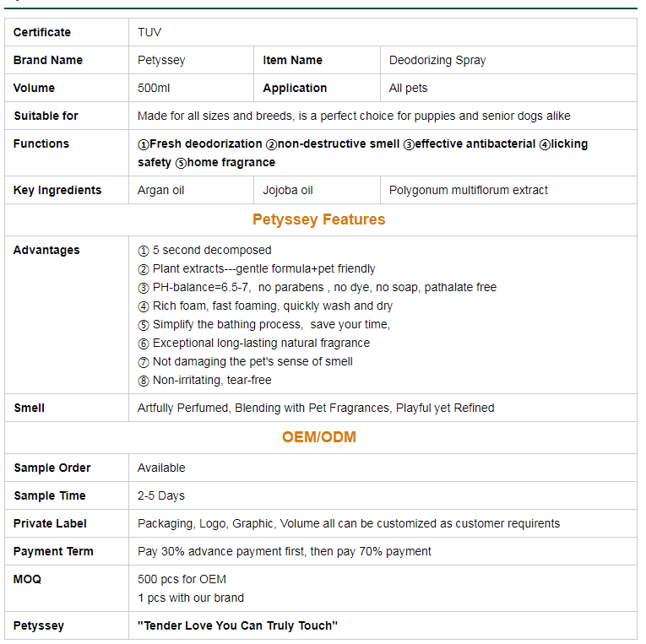Click the TUV certificate value
Viewport: 646px width, 644px height.
point(149,32)
